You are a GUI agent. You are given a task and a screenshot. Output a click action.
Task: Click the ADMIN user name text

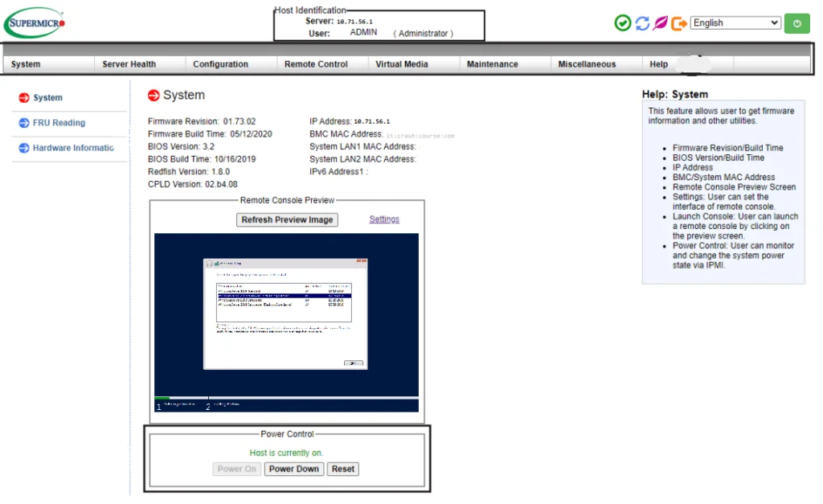363,32
